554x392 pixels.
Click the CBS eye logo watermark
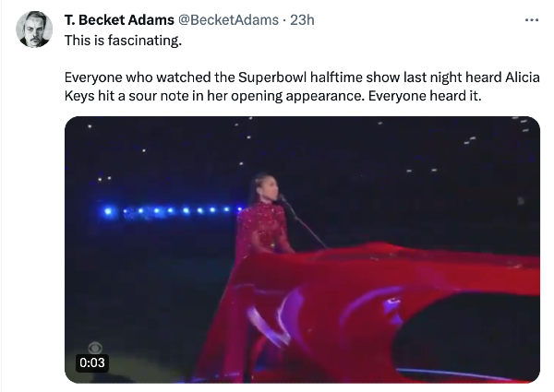coord(95,348)
